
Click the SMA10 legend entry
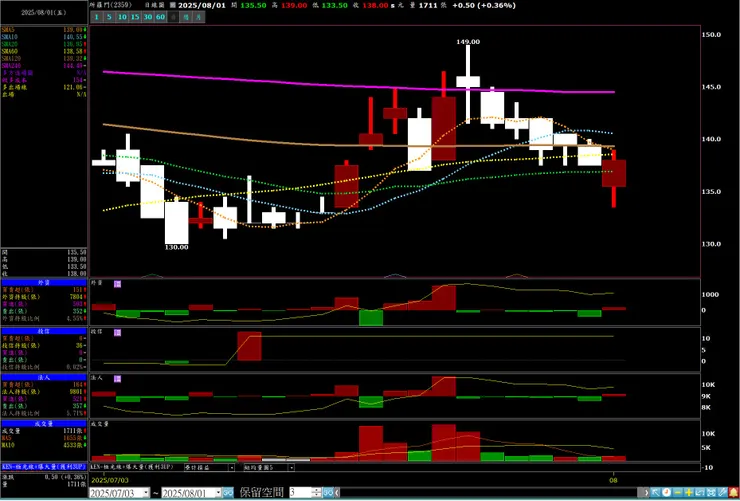(x=44, y=36)
